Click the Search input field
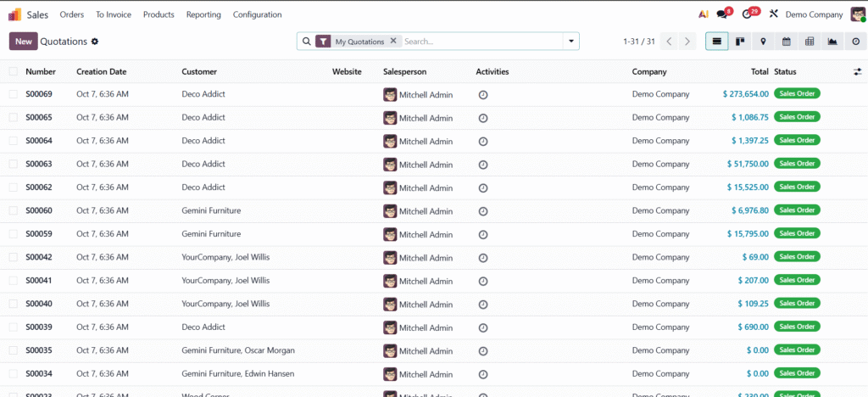Viewport: 868px width, 397px height. point(479,41)
